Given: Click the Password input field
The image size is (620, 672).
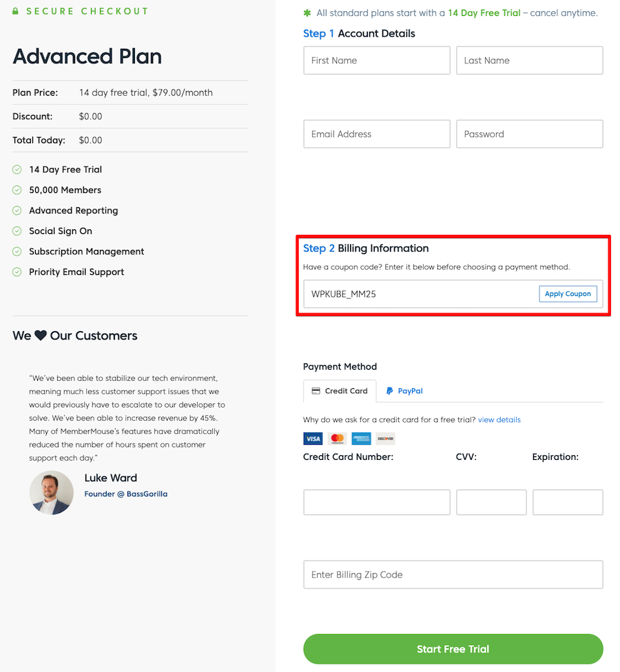Looking at the screenshot, I should click(530, 134).
